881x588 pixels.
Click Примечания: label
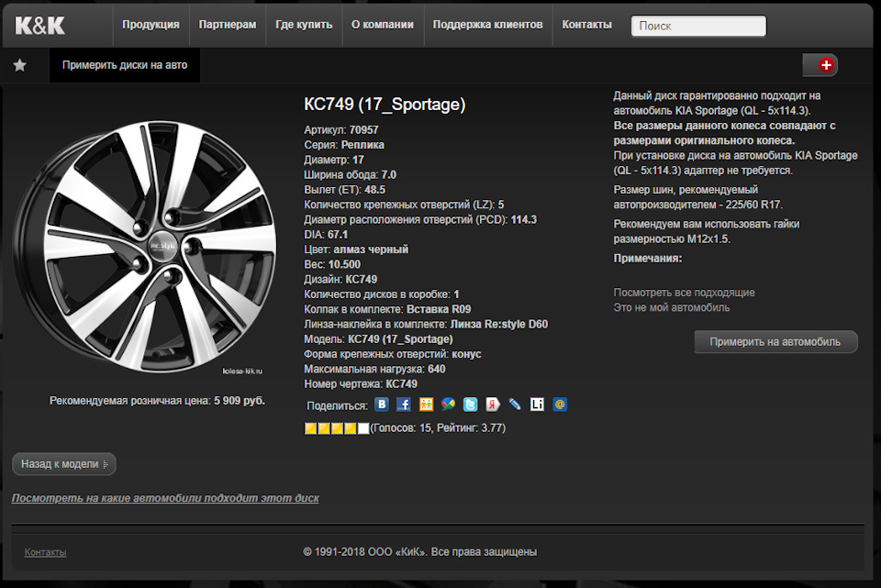(x=648, y=259)
